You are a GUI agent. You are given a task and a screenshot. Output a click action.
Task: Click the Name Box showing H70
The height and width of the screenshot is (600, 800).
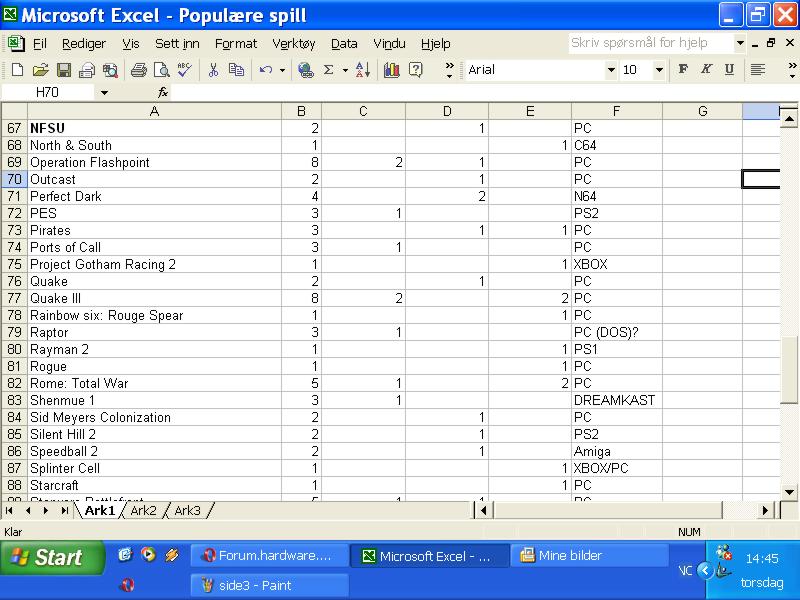coord(47,92)
